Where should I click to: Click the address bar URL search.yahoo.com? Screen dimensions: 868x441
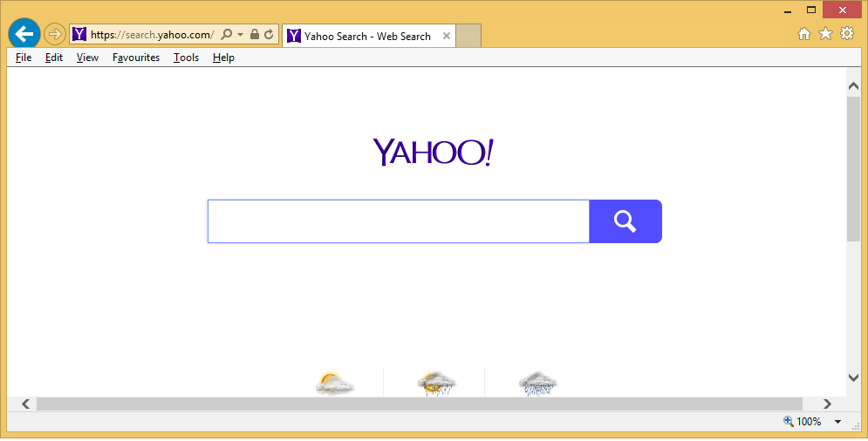point(153,35)
